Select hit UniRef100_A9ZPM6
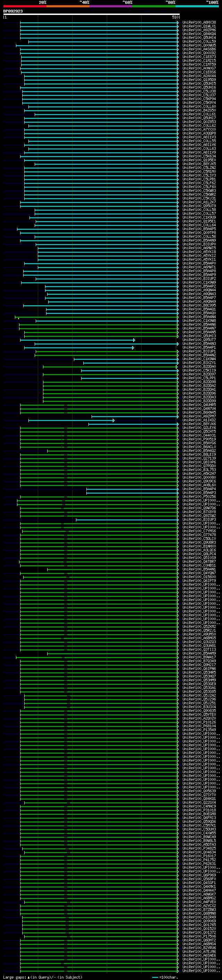This screenshot has width=222, height=980. click(x=199, y=30)
